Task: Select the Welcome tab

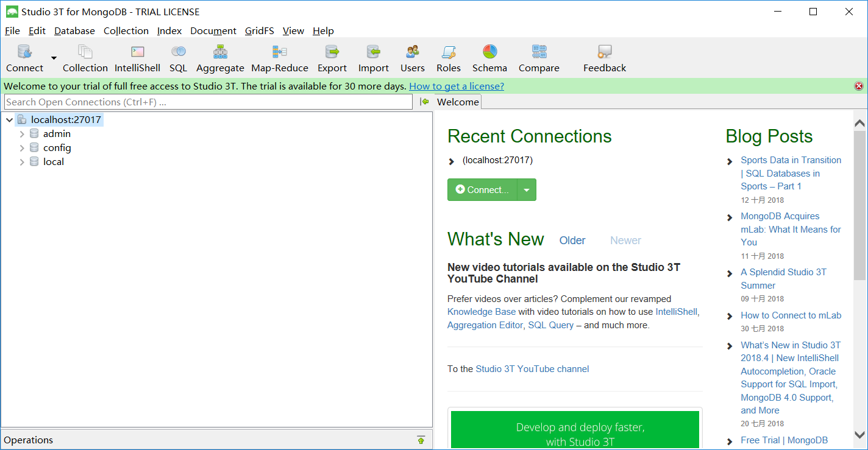Action: point(458,102)
